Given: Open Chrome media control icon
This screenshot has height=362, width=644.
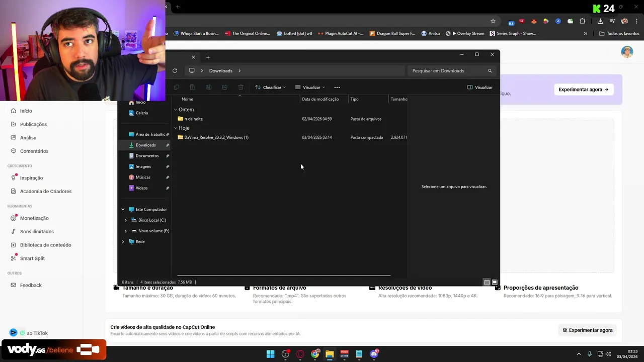Looking at the screenshot, I should point(612,21).
